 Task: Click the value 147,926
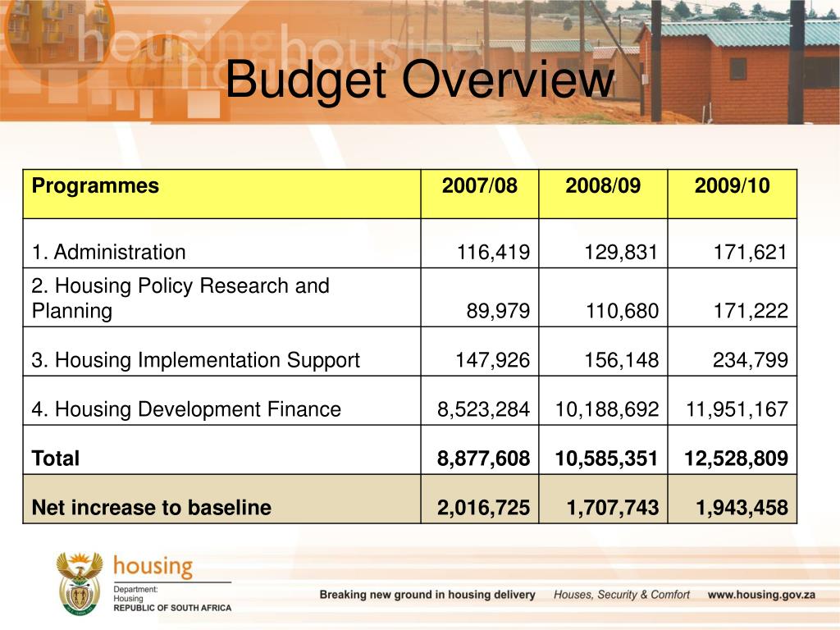tap(493, 361)
